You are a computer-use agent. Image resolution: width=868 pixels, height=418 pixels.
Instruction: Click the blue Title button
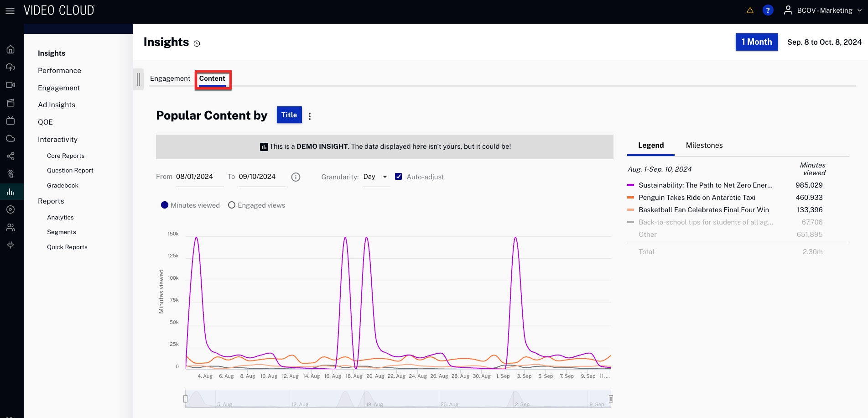pos(289,115)
